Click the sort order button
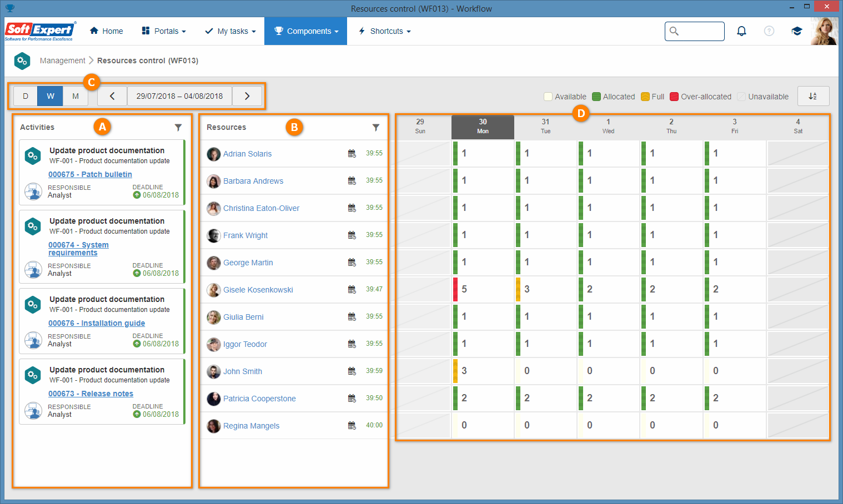This screenshot has height=504, width=843. click(813, 96)
